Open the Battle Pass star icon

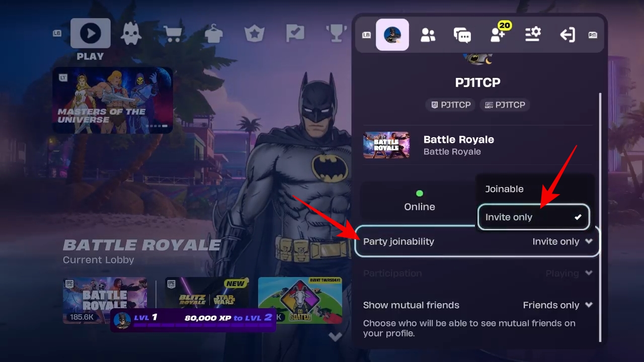tap(255, 34)
